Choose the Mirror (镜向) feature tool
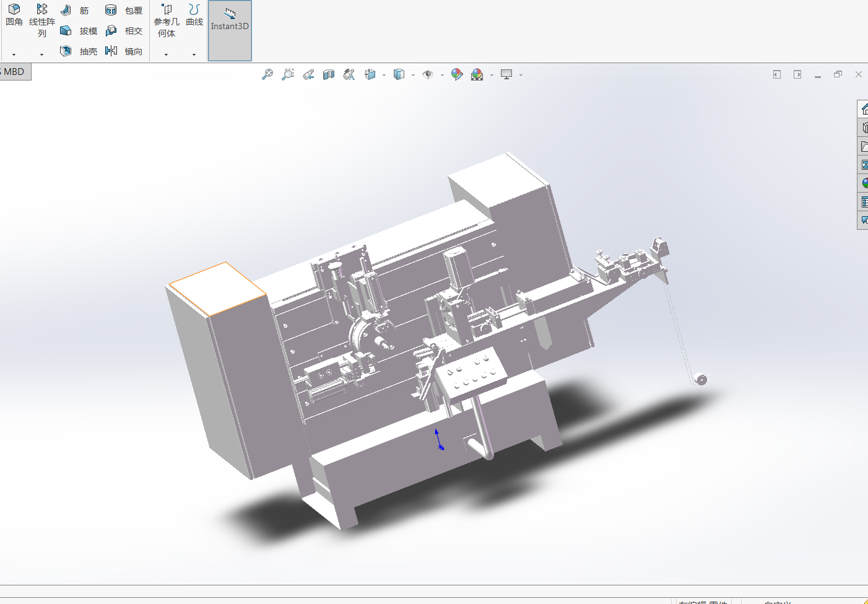Viewport: 868px width, 604px height. 111,51
